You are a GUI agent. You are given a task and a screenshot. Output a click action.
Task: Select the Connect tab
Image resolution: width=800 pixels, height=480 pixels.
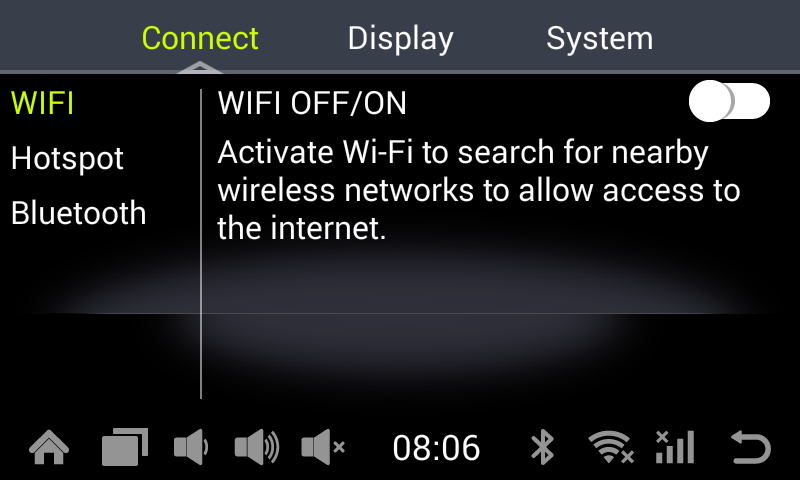pos(200,39)
